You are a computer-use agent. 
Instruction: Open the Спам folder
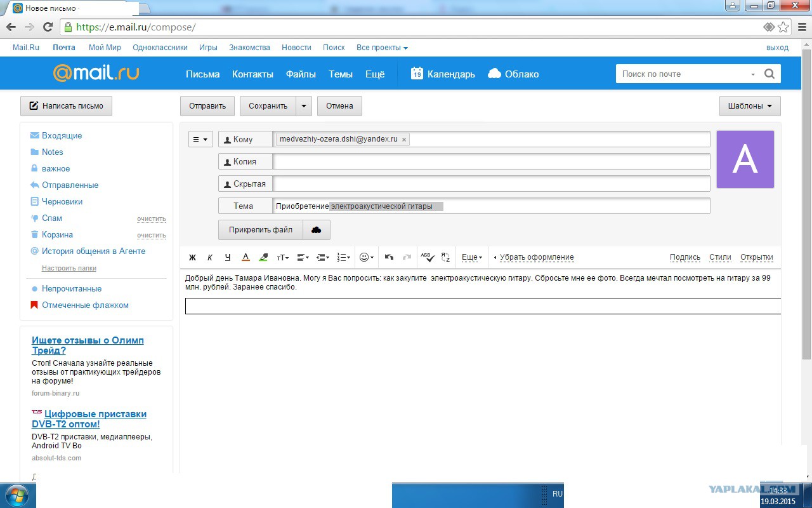click(x=52, y=218)
